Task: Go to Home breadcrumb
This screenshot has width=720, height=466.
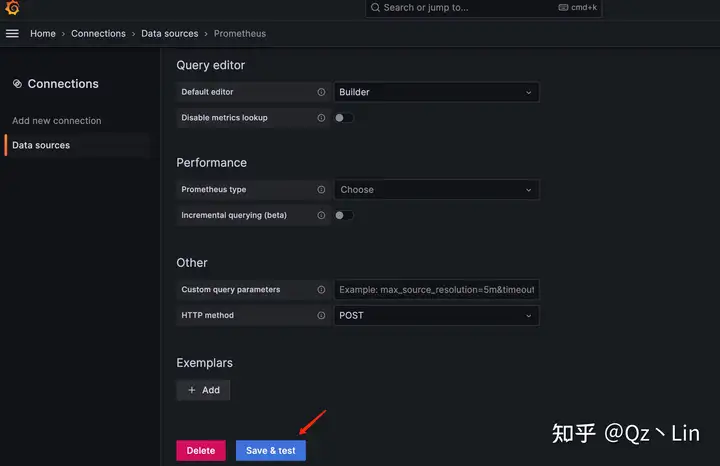Action: point(43,34)
